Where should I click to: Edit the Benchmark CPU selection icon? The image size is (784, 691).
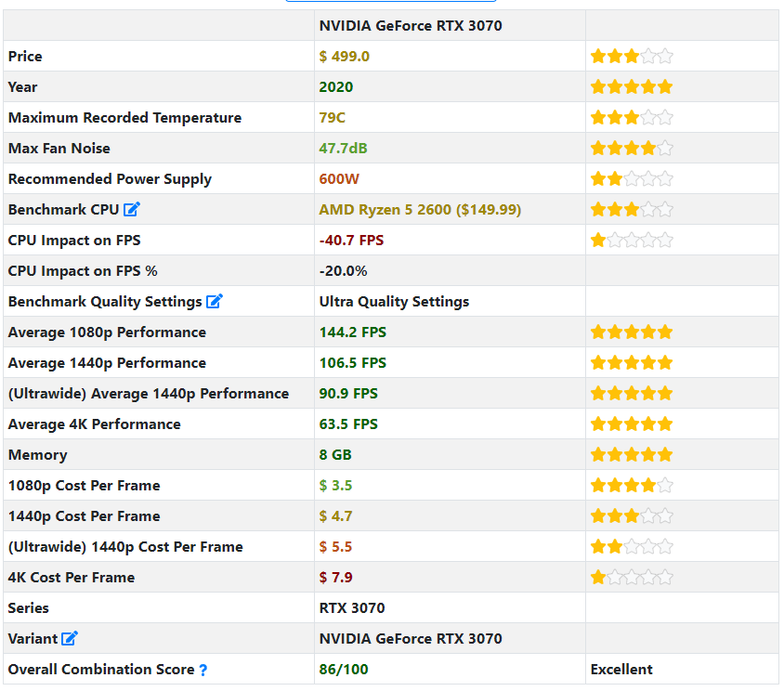point(132,209)
